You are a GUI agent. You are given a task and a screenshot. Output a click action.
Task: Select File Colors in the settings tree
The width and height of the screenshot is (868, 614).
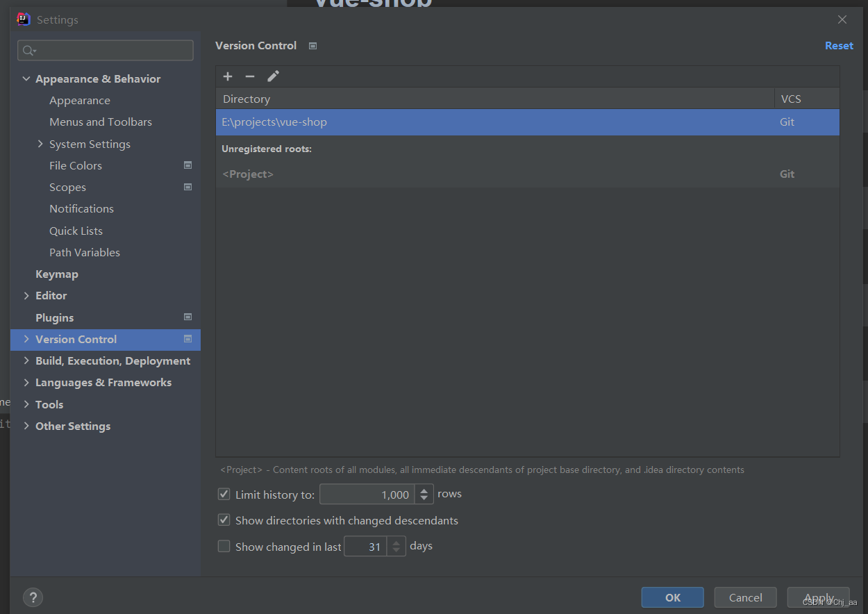[76, 165]
